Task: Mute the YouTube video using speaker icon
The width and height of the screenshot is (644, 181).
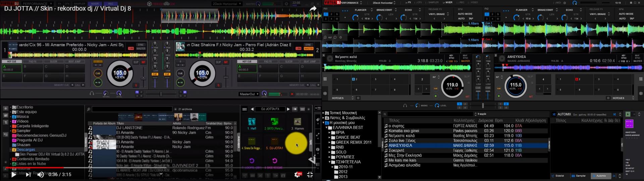Action: coord(41,175)
